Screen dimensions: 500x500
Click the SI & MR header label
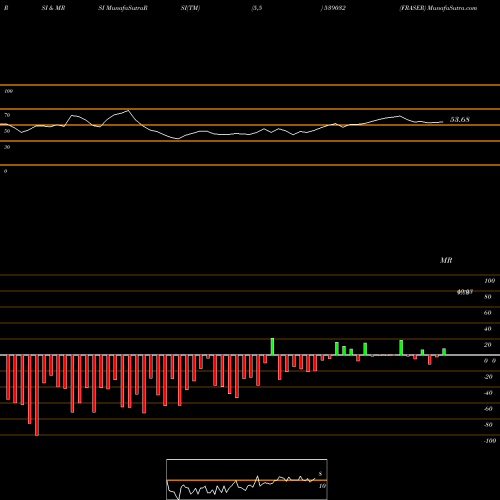click(x=53, y=8)
